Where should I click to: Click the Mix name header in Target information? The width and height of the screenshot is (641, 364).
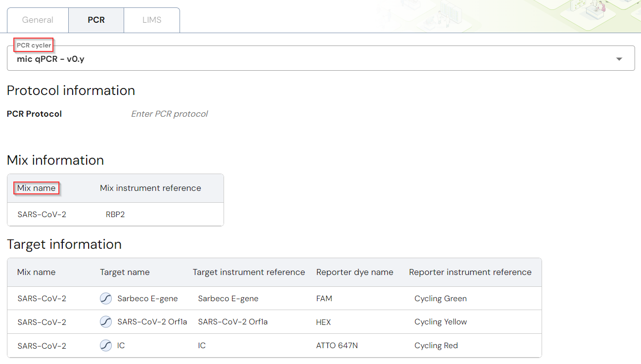36,272
